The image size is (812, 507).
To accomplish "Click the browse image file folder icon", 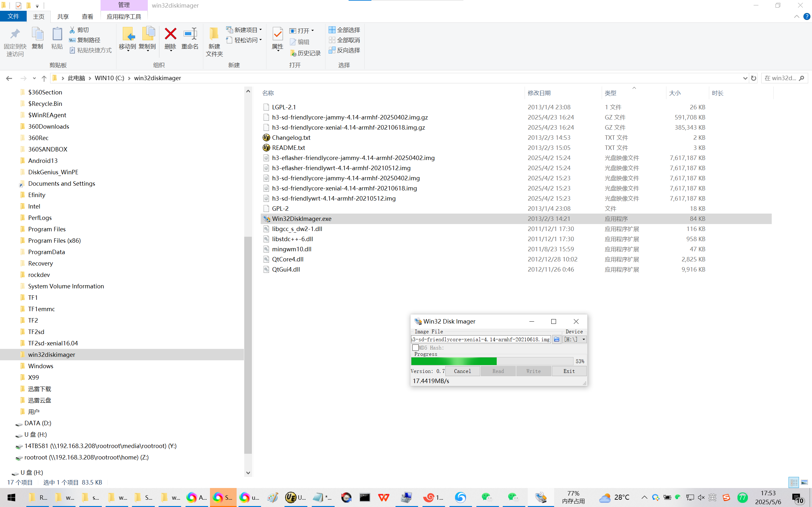I will [x=557, y=339].
